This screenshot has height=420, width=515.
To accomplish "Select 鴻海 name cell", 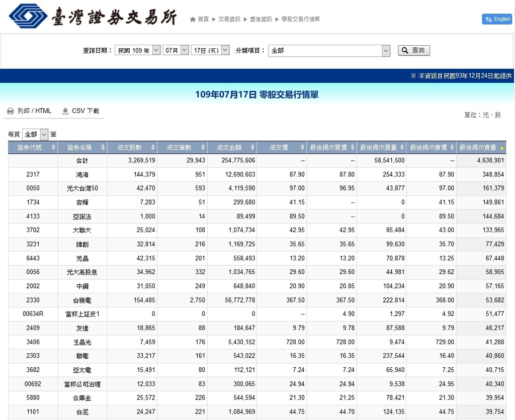I will pos(82,174).
